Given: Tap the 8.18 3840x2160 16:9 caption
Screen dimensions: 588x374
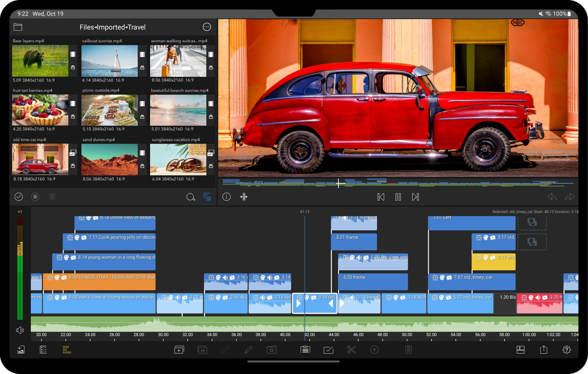Looking at the screenshot, I should [x=34, y=180].
